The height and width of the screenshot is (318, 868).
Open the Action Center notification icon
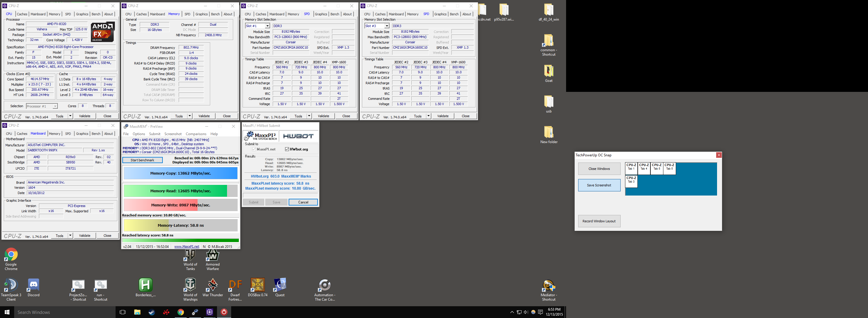(x=540, y=312)
